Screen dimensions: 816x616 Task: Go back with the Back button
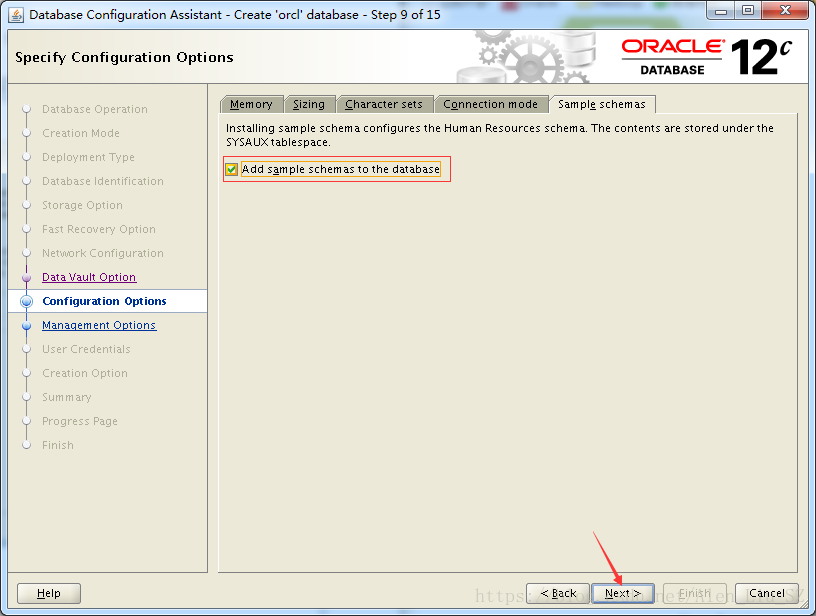(558, 593)
